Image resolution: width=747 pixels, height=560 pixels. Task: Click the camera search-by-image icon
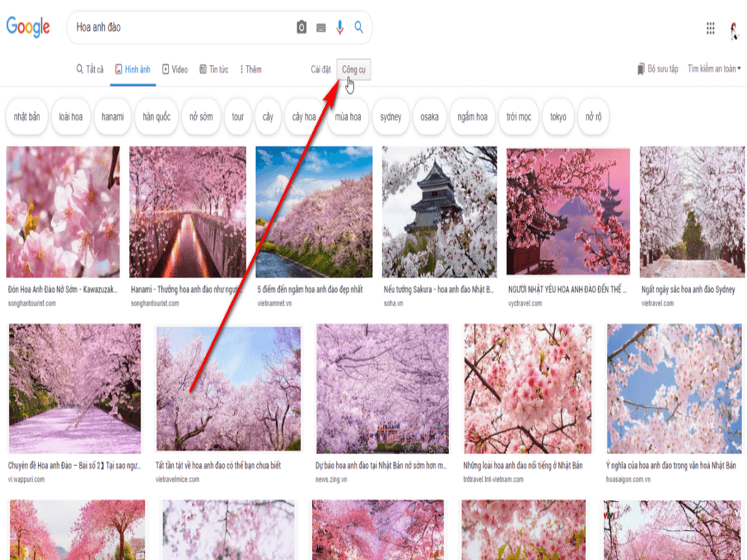[301, 28]
